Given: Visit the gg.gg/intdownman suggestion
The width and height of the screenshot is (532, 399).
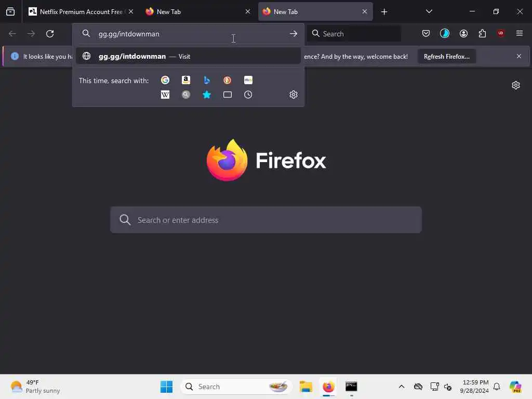Looking at the screenshot, I should (188, 56).
